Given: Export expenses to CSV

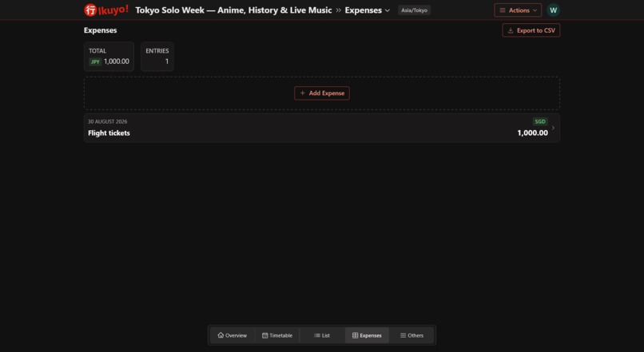Looking at the screenshot, I should 531,30.
